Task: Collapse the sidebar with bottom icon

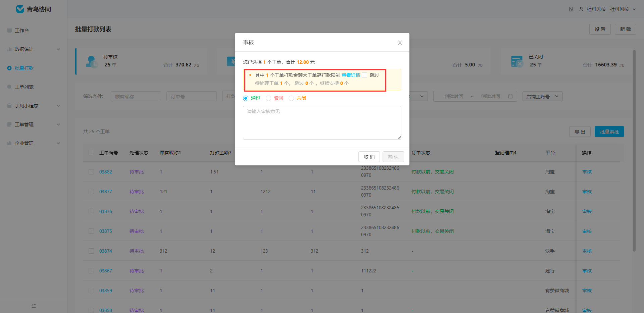Action: (x=34, y=306)
